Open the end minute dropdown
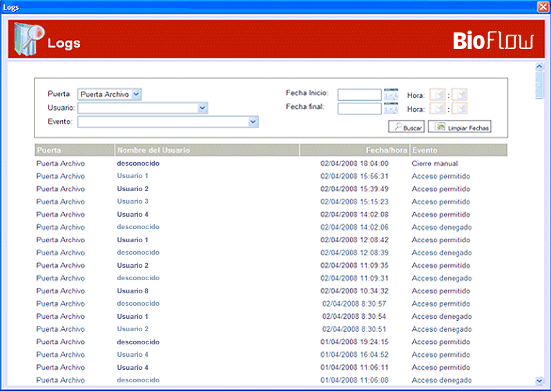This screenshot has height=392, width=551. pyautogui.click(x=460, y=109)
